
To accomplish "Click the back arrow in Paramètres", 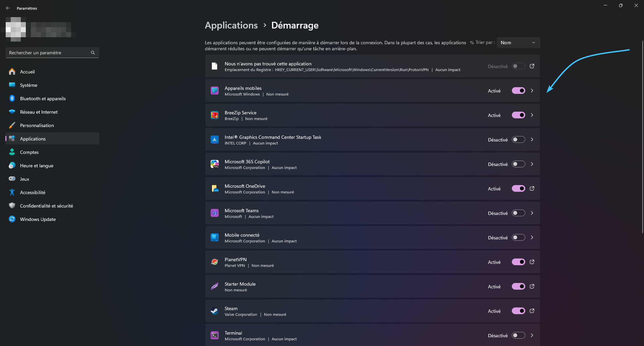I will (8, 8).
